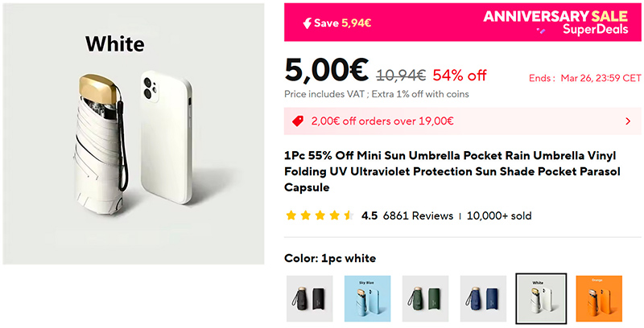Pick the green umbrella color option
Viewport: 644px width, 328px height.
coord(425,298)
